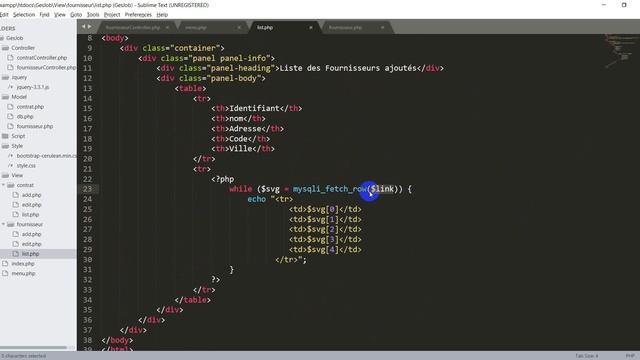
Task: Change Tab Size setting in status bar
Action: click(587, 356)
